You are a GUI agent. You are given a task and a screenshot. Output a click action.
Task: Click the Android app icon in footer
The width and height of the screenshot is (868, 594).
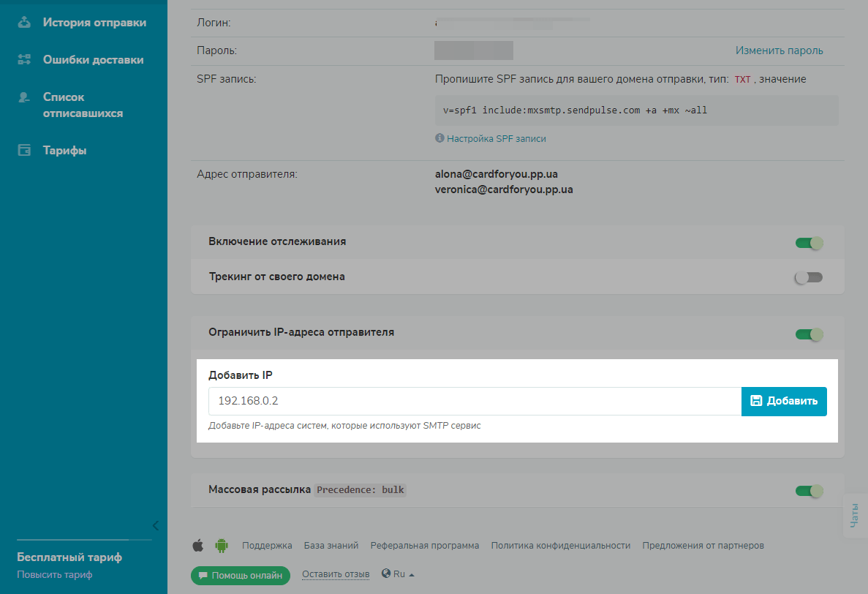(x=221, y=545)
